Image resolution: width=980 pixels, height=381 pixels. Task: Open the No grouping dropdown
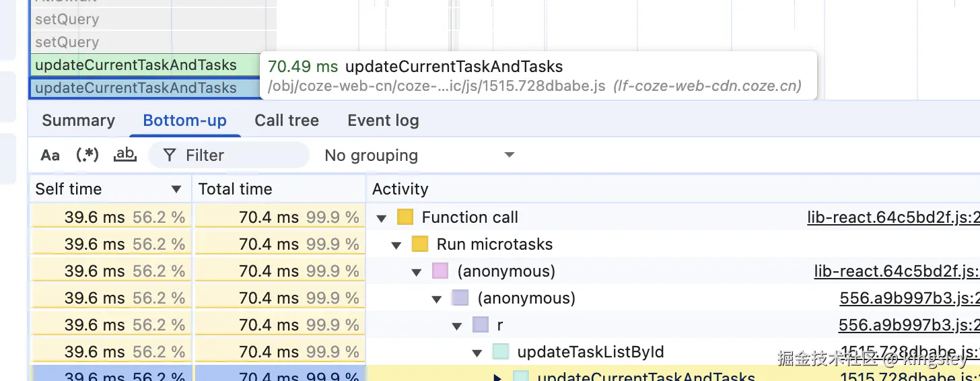point(419,155)
